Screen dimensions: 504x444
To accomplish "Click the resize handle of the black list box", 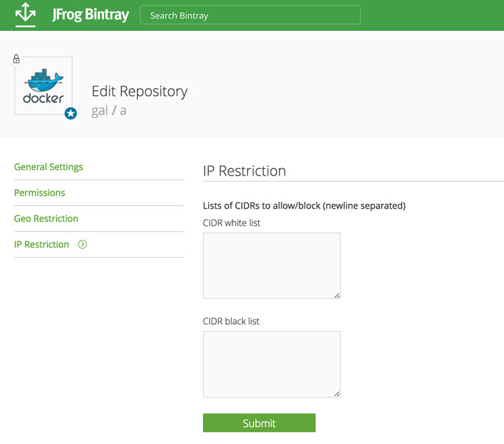I will point(337,394).
